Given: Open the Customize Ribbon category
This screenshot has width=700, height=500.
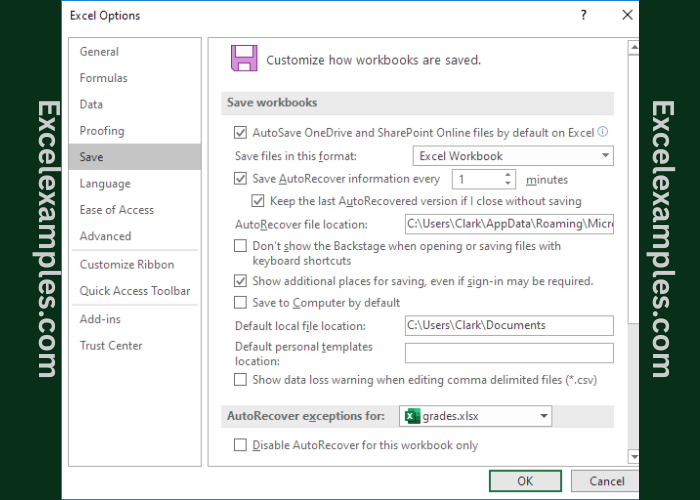Looking at the screenshot, I should [127, 265].
